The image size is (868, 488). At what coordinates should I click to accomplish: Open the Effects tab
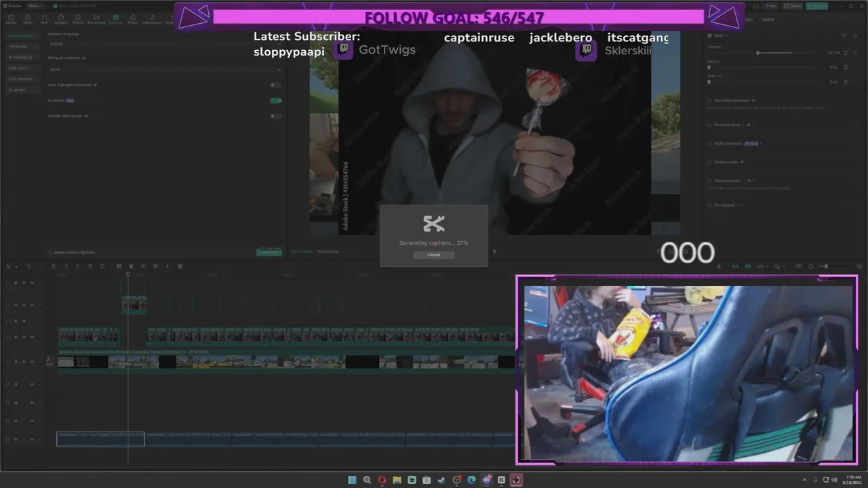78,19
